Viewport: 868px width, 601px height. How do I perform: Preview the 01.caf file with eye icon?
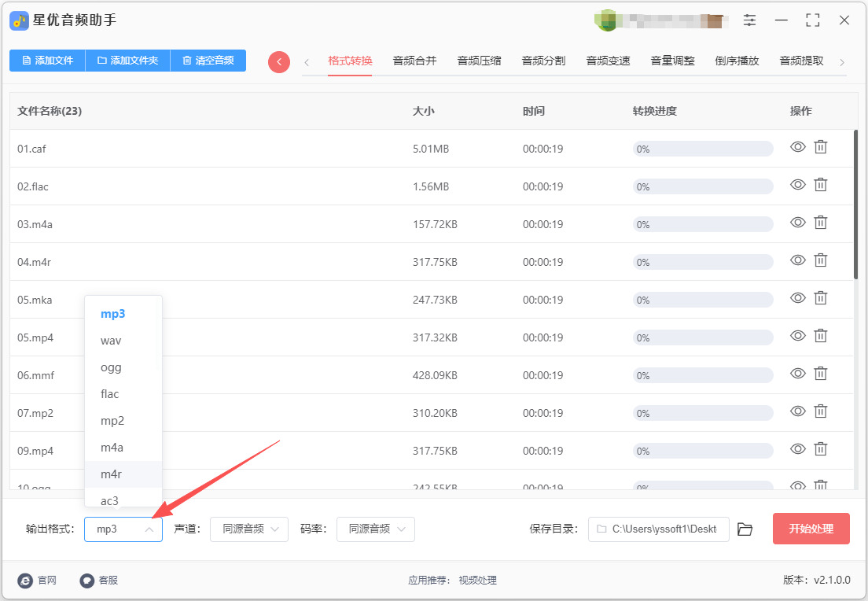pyautogui.click(x=797, y=147)
